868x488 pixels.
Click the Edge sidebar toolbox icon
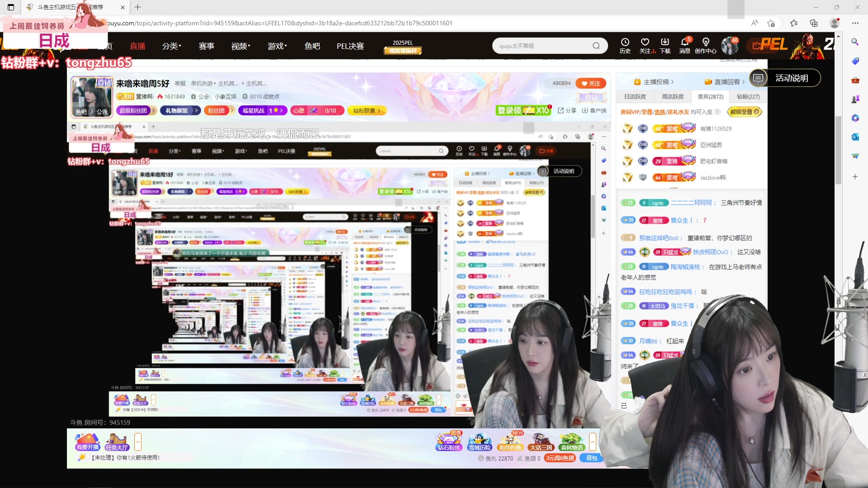point(855,80)
